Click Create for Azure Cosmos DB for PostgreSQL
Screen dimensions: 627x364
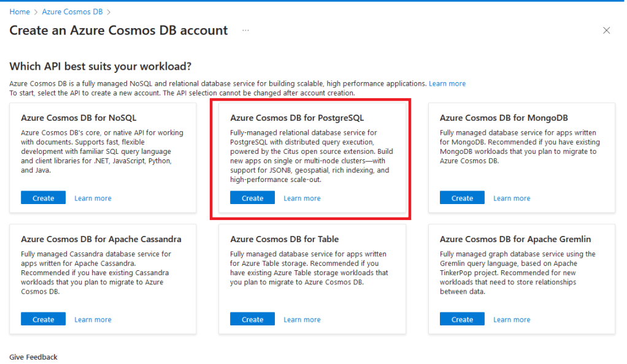click(252, 198)
